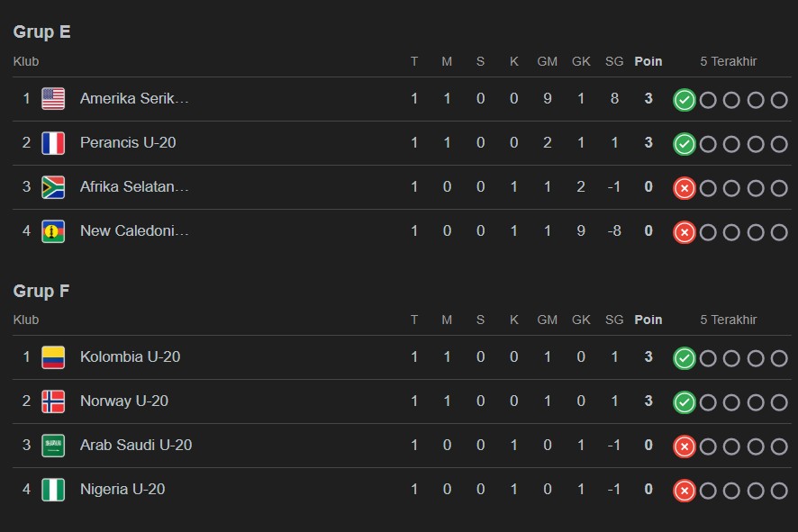Click the France flag icon
798x532 pixels.
click(53, 143)
